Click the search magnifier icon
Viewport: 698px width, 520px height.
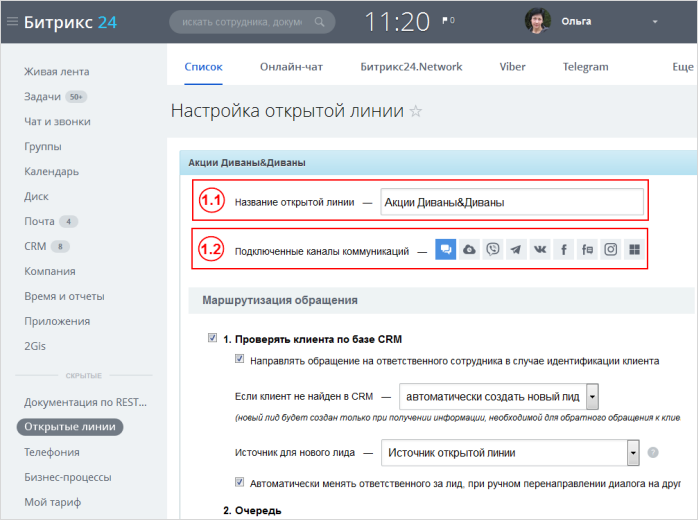(x=319, y=21)
